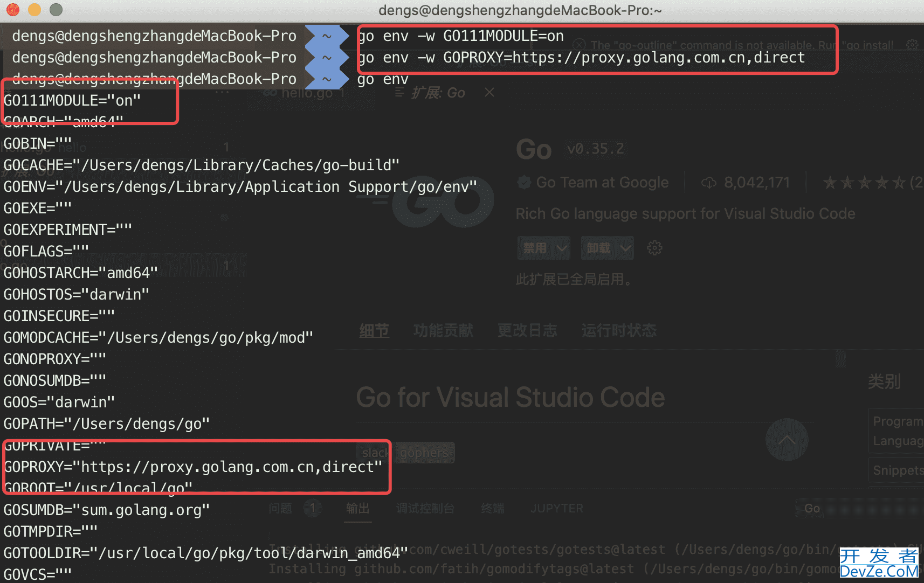This screenshot has height=583, width=924.
Task: Open the 调试控制台 panel tab in VS Code
Action: (425, 508)
